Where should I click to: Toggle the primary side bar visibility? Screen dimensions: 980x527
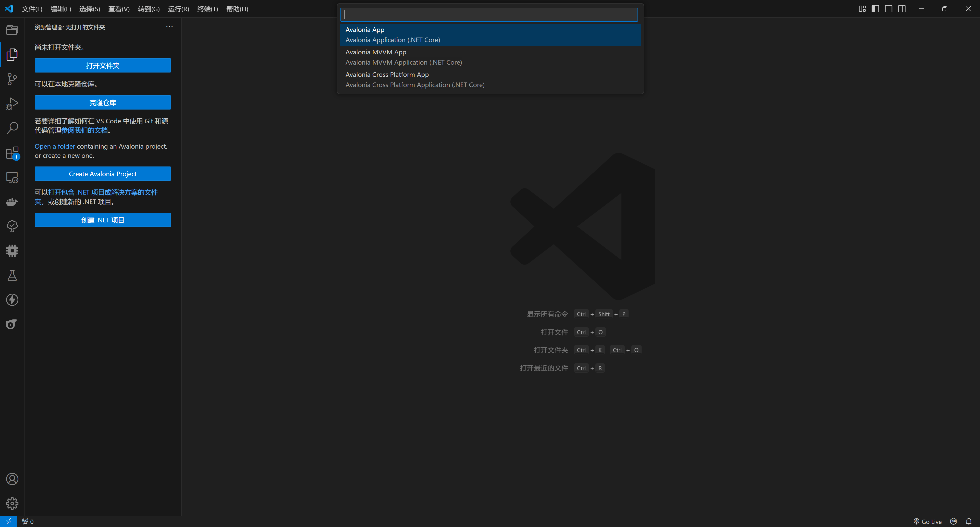point(875,9)
